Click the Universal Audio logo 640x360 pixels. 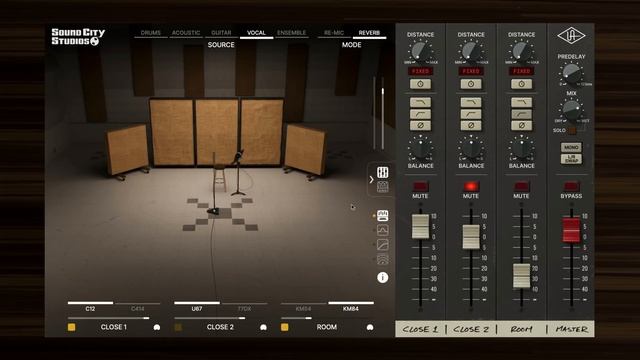[571, 36]
